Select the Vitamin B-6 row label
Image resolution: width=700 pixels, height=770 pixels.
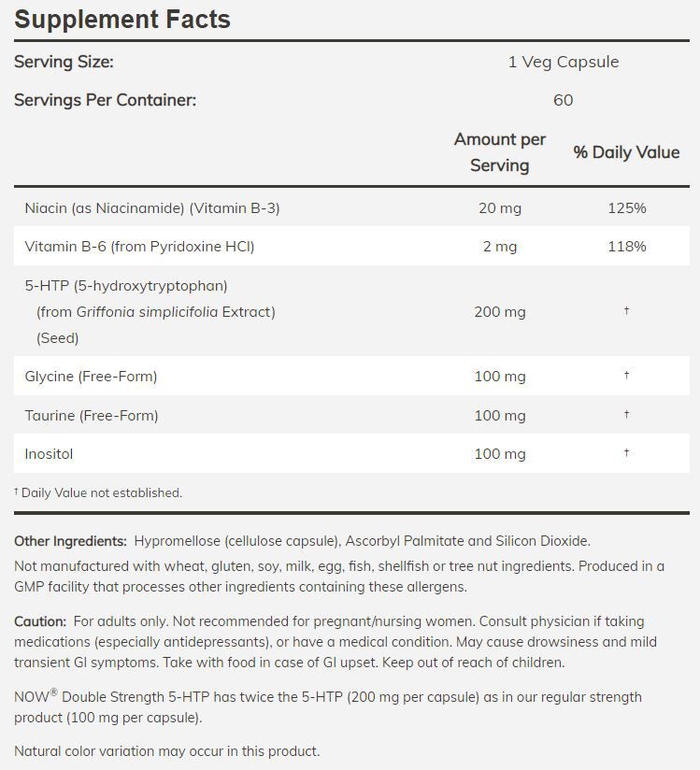139,247
